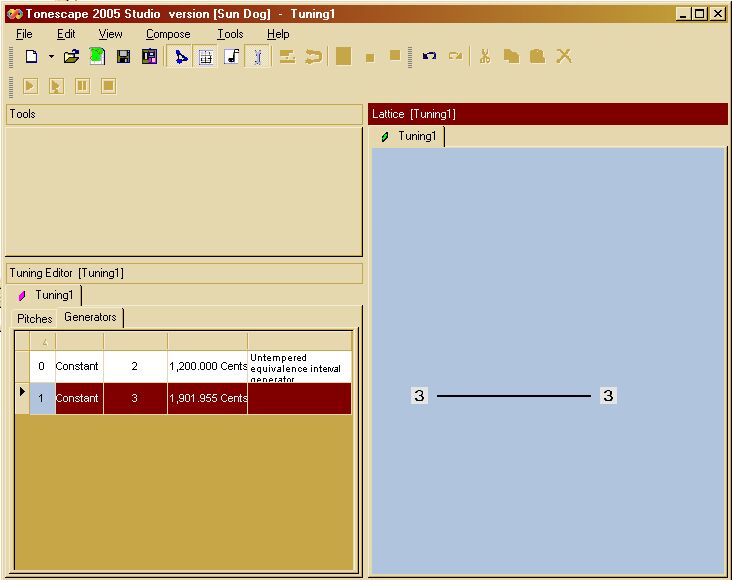The image size is (732, 580).
Task: Click the Delete X icon
Action: [564, 57]
